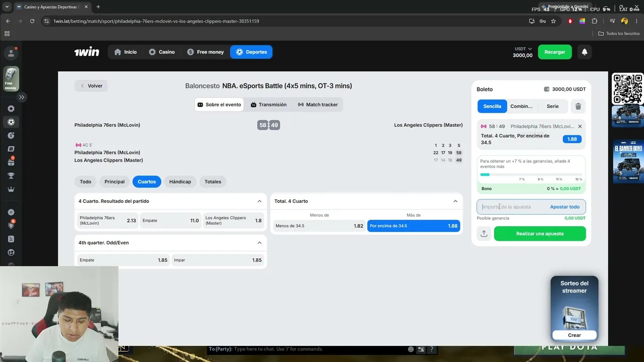This screenshot has width=644, height=362.
Task: Remove Philadelphia 76ers bet from slip
Action: (x=580, y=126)
